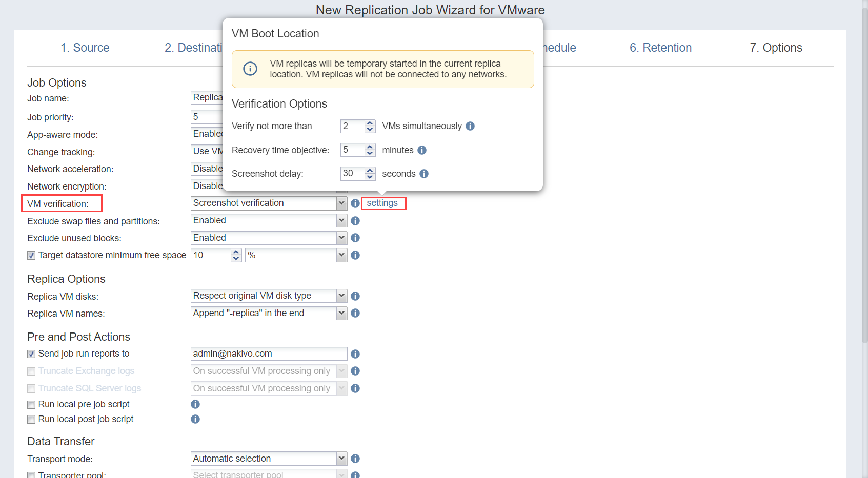Click info icon next to seconds label
Viewport: 868px width, 478px height.
[x=424, y=174]
